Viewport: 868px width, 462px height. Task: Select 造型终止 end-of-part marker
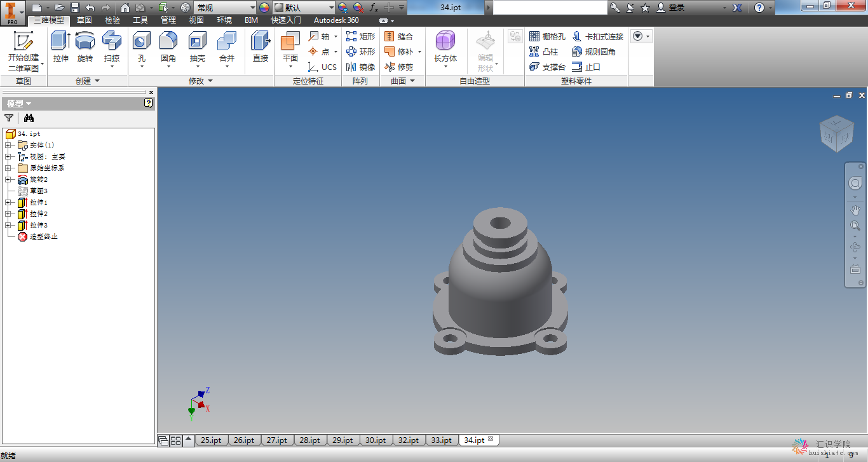(x=38, y=236)
